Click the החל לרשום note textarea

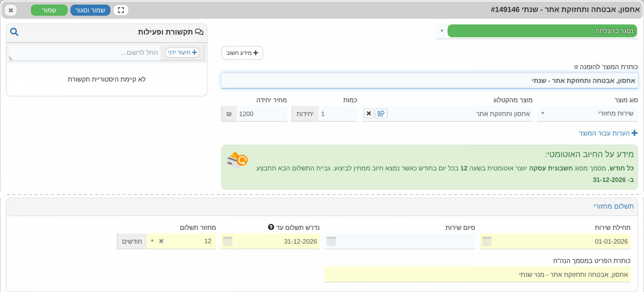(85, 53)
